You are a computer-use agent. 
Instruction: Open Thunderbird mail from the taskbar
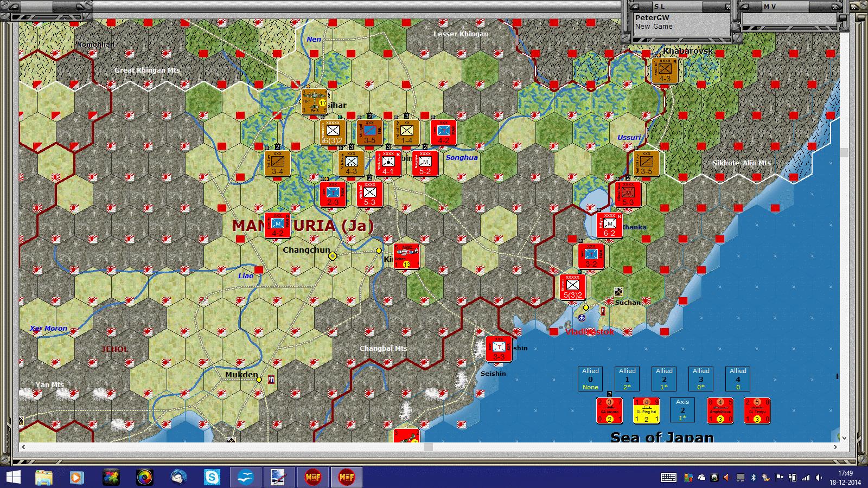click(x=178, y=477)
